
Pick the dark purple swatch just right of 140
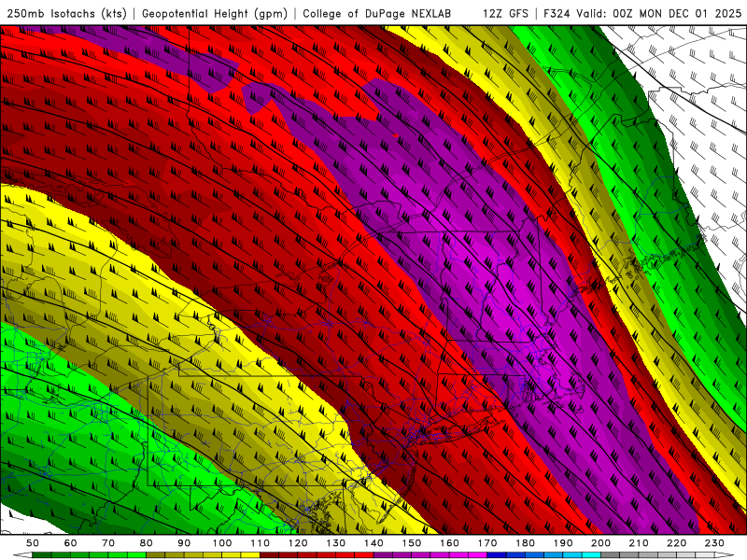pos(383,555)
